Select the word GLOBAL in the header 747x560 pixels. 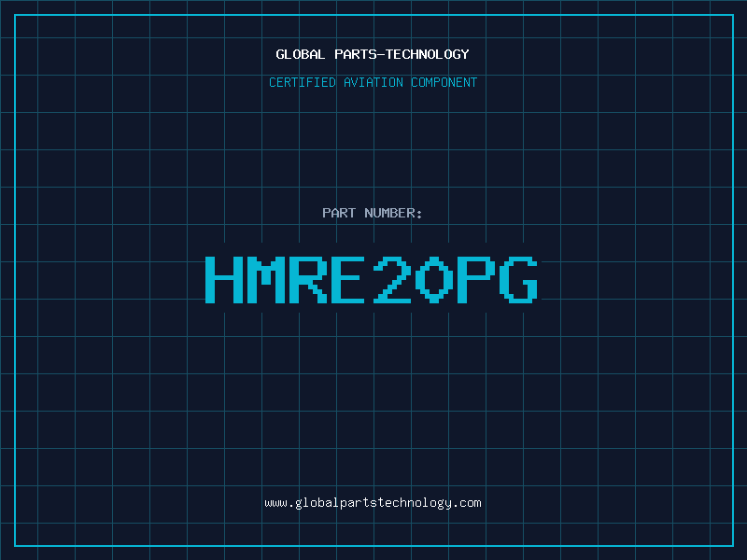tap(300, 54)
